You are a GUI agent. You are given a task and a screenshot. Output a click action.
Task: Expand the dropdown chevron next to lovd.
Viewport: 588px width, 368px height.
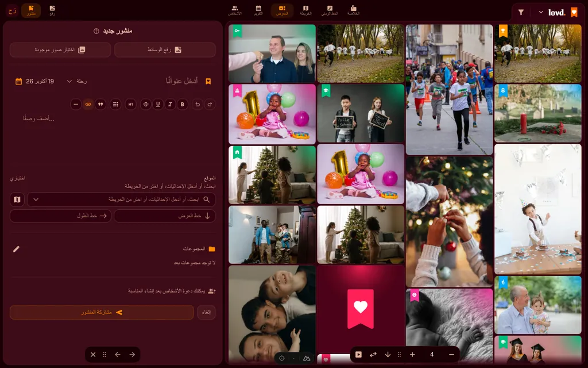pyautogui.click(x=541, y=13)
